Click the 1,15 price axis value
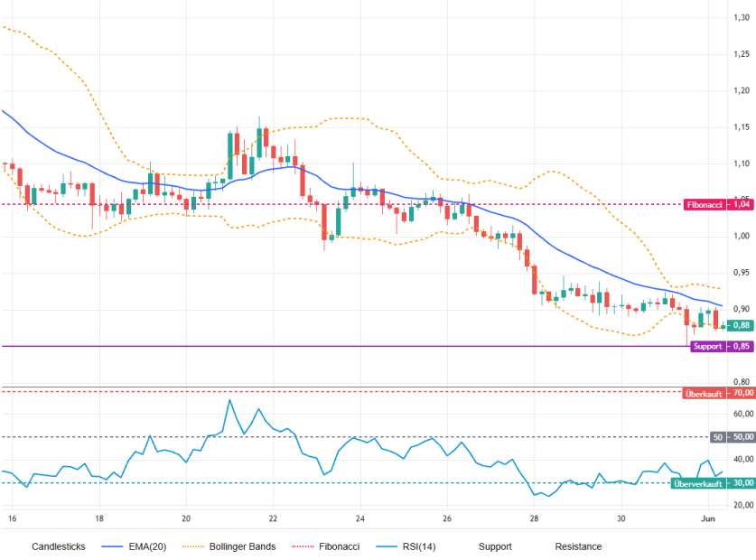Image resolution: width=756 pixels, height=560 pixels. click(742, 127)
